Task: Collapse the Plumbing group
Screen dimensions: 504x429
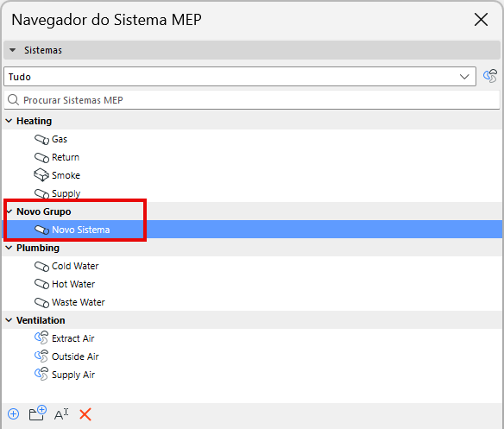Action: point(9,248)
